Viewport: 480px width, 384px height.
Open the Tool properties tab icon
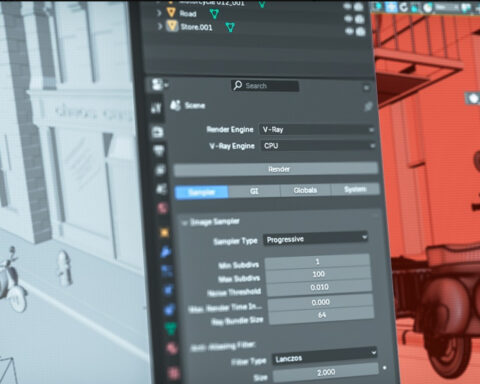click(x=156, y=107)
